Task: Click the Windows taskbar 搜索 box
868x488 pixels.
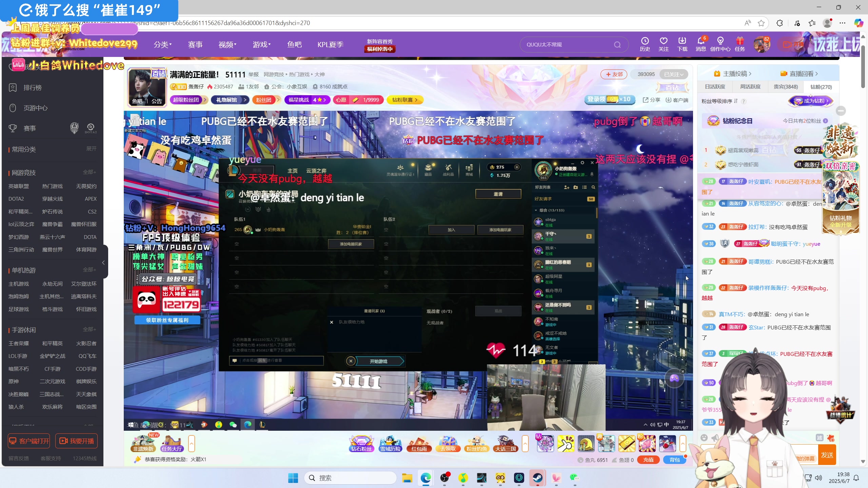Action: point(351,478)
